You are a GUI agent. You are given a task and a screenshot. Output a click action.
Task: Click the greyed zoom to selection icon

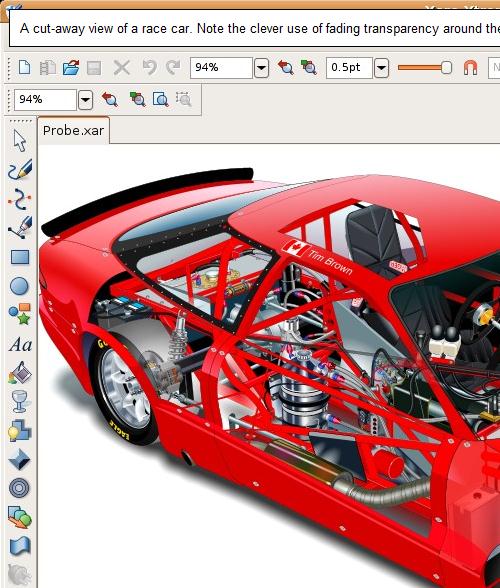click(x=184, y=99)
